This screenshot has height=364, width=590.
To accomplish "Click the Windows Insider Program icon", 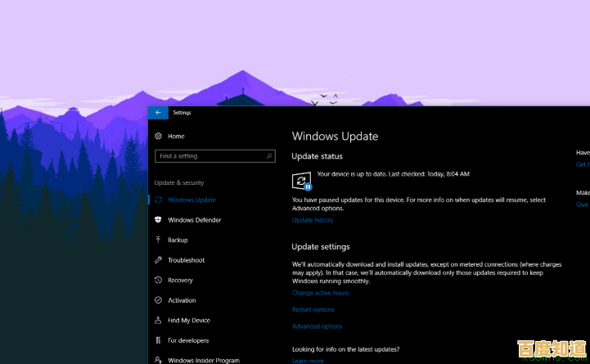I will (x=159, y=360).
